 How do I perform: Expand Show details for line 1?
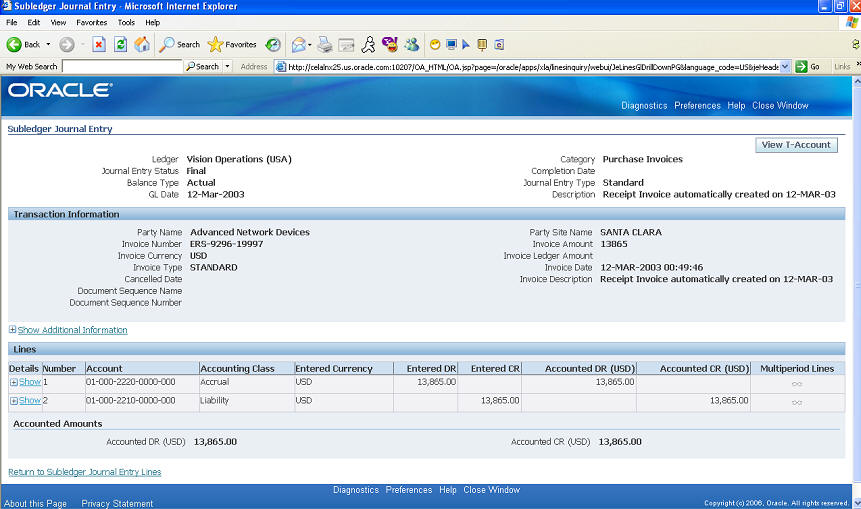point(25,382)
